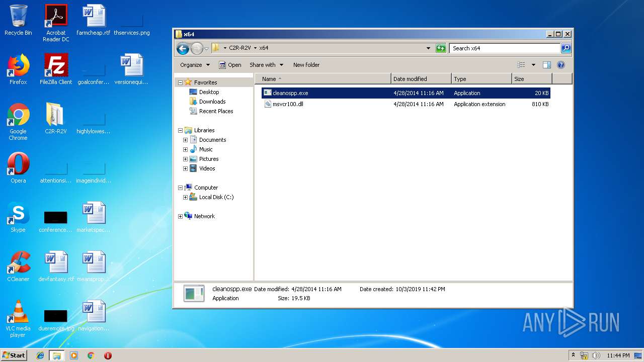Click Open in the Explorer toolbar
The image size is (644, 362).
(230, 65)
